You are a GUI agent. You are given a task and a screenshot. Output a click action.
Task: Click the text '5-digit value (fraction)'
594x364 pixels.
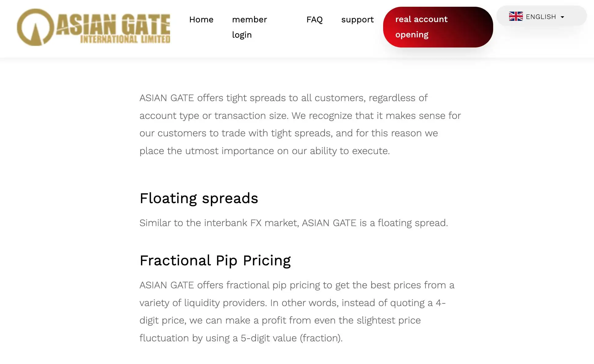point(291,338)
